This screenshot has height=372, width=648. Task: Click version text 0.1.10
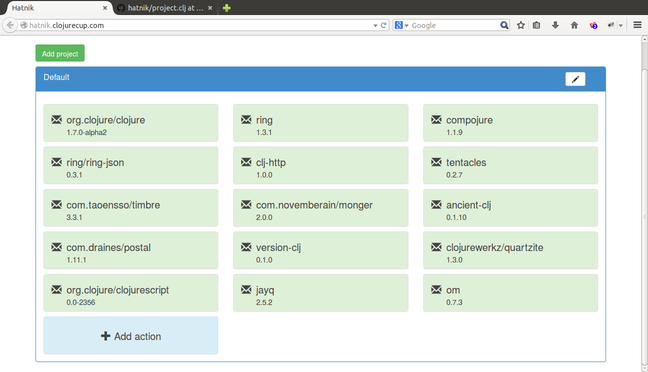click(456, 217)
